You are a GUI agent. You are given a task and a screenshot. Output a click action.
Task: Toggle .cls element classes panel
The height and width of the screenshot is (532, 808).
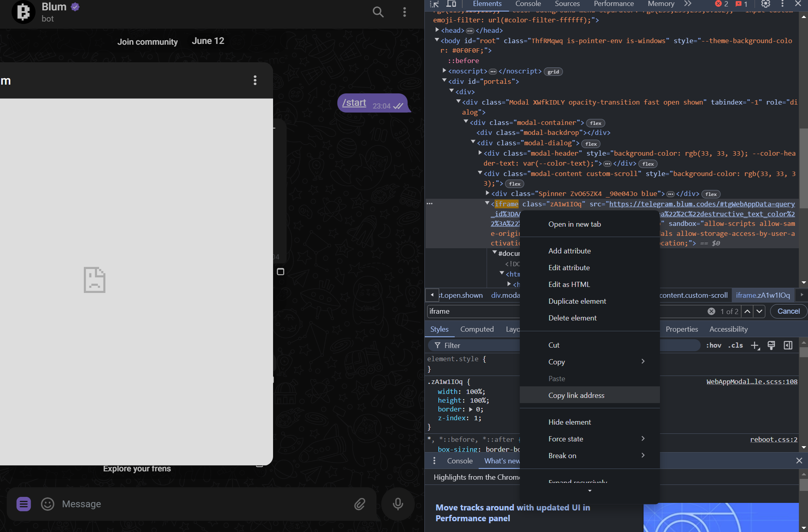[735, 346]
